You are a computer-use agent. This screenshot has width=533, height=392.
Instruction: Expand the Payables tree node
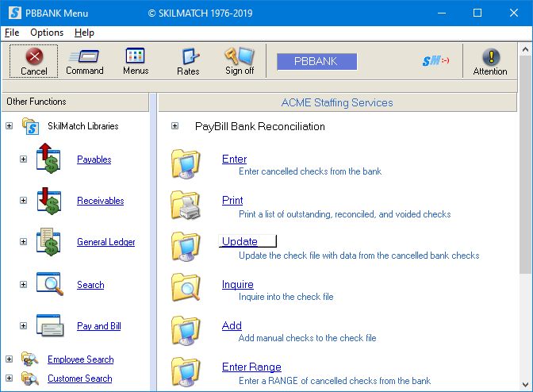[23, 159]
